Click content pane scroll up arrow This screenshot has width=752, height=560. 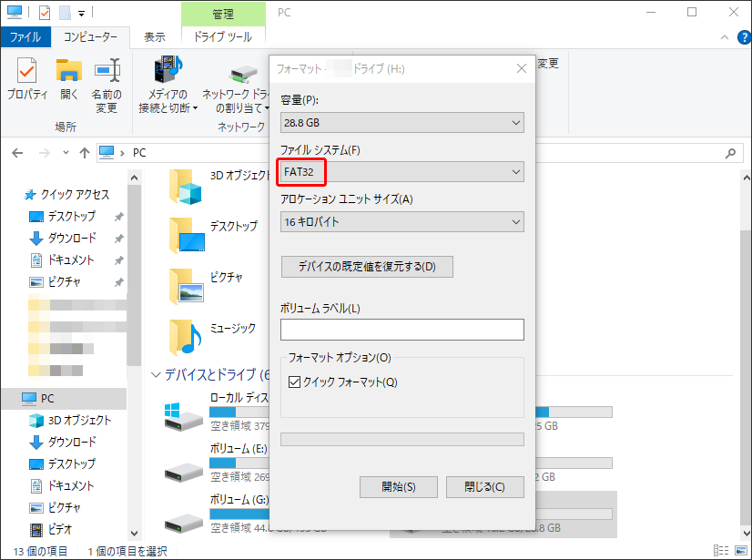click(747, 178)
